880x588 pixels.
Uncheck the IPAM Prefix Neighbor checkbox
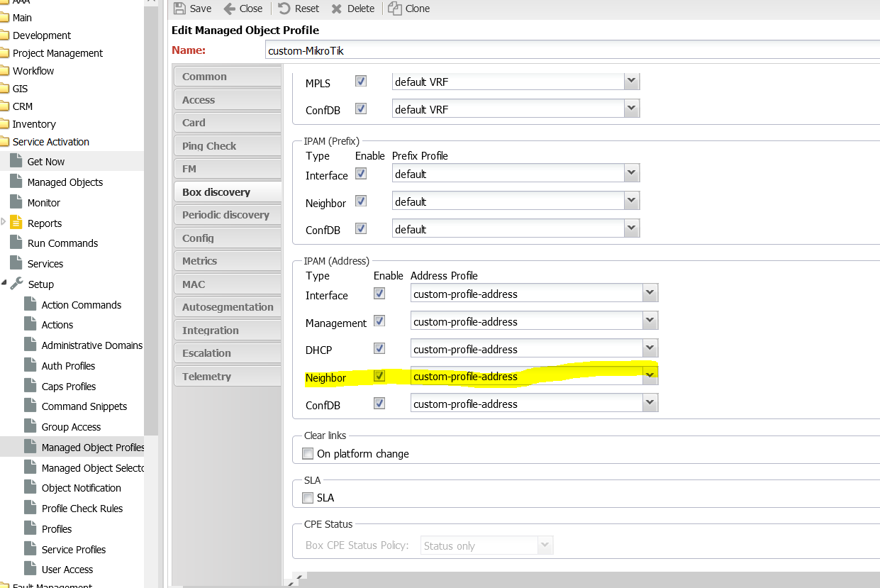click(x=361, y=201)
